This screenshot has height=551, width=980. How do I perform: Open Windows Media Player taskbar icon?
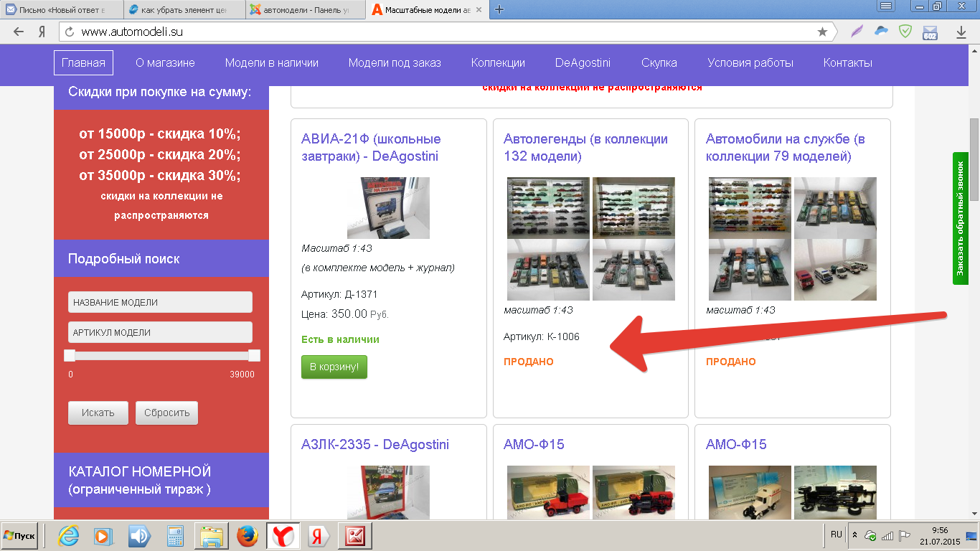[104, 536]
